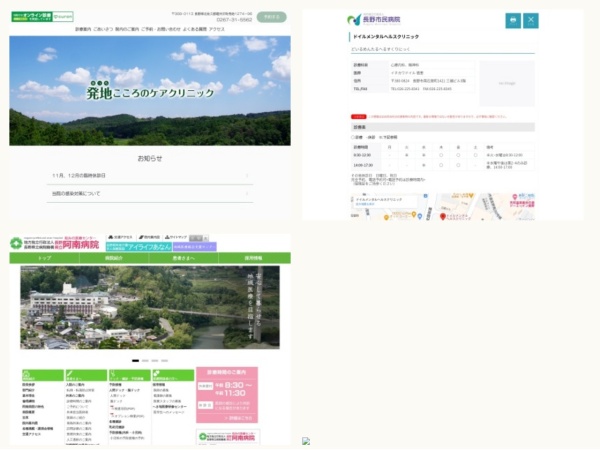Click the second slideshow indicator dot
Screen dimensions: 600x450
coord(145,360)
